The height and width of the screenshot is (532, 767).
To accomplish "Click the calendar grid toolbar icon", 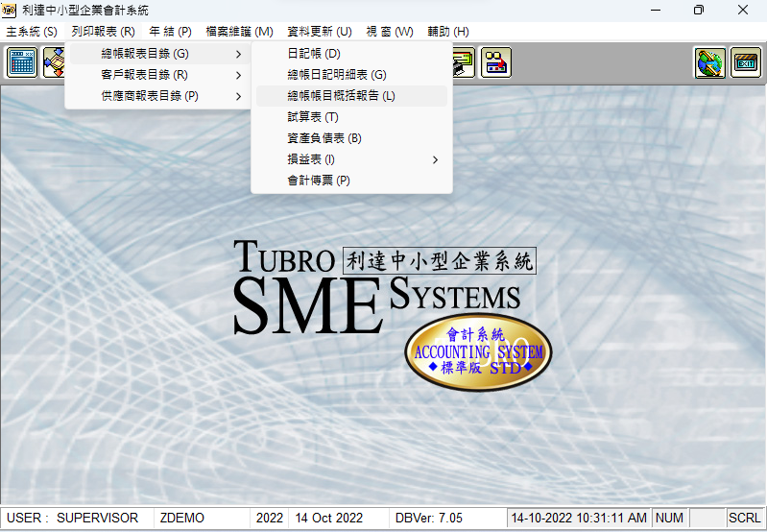I will point(21,62).
